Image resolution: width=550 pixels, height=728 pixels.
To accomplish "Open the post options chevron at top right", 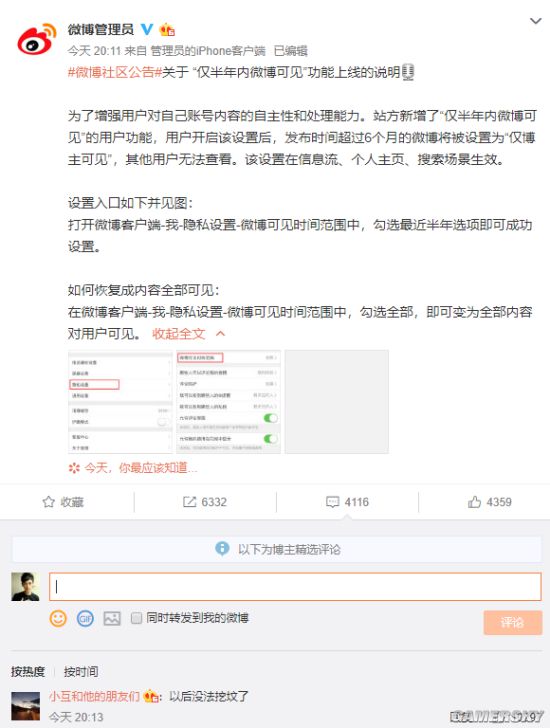I will pos(536,21).
